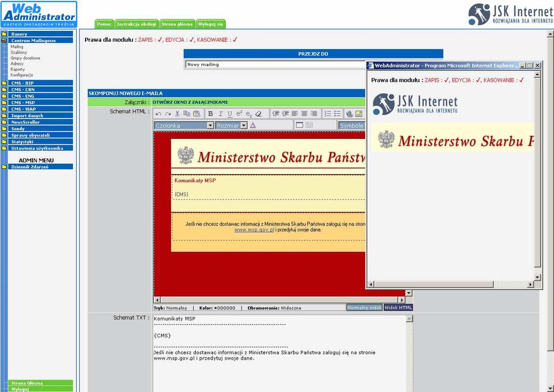554x392 pixels.
Task: Open Szablony in the sidebar
Action: point(19,52)
